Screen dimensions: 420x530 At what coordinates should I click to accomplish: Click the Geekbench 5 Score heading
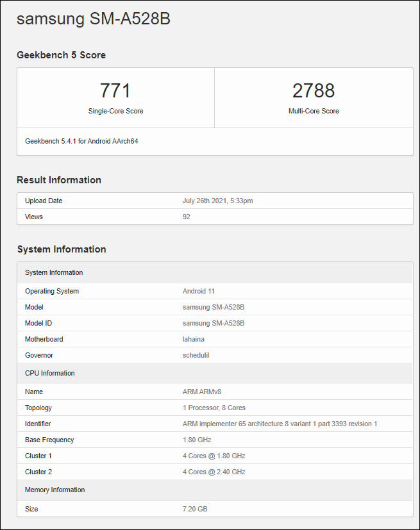[61, 55]
